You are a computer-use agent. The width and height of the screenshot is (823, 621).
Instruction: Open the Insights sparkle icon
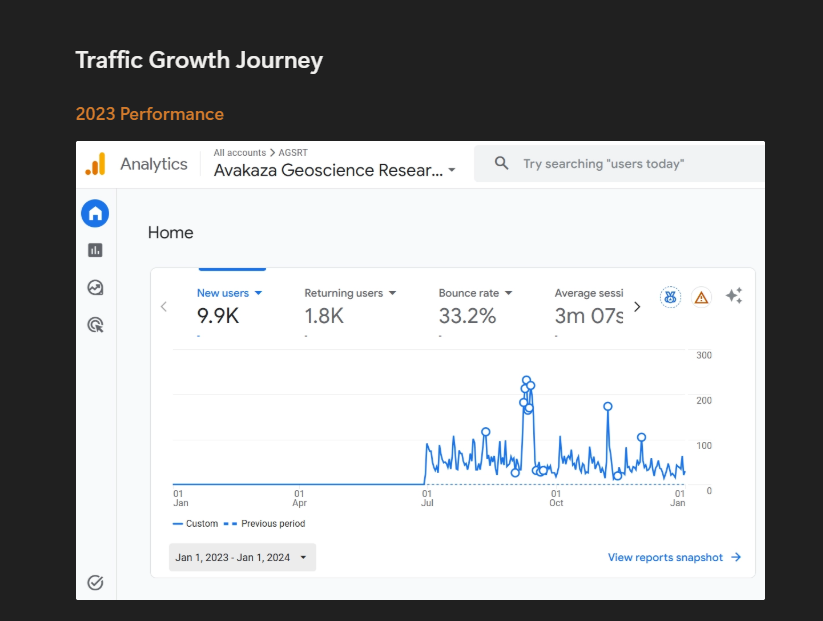pyautogui.click(x=734, y=296)
